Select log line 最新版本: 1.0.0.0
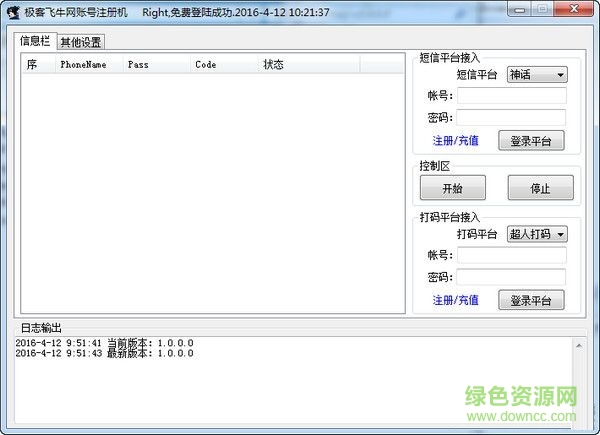The image size is (600, 435). coord(104,353)
